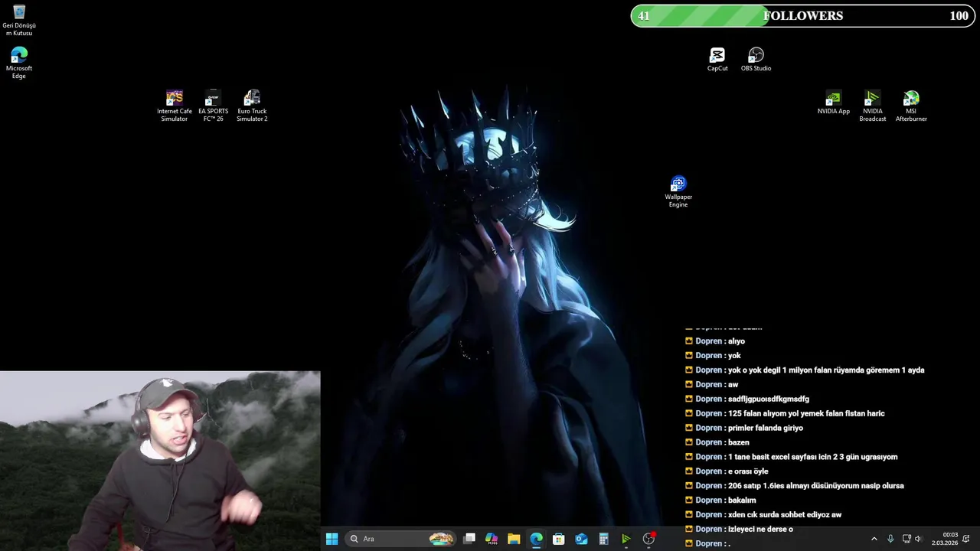Select the CapCut desktop icon

click(x=717, y=60)
